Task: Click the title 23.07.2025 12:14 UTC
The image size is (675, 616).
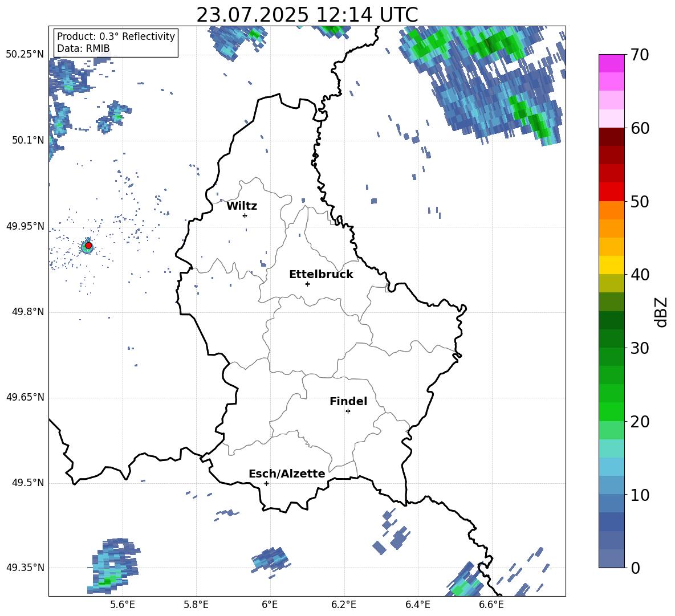Action: (307, 15)
